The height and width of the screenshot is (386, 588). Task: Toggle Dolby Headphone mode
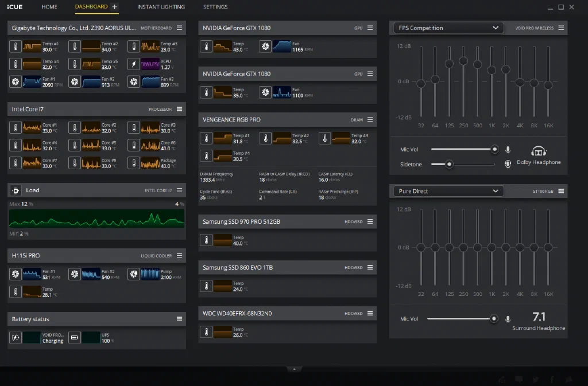click(x=539, y=155)
